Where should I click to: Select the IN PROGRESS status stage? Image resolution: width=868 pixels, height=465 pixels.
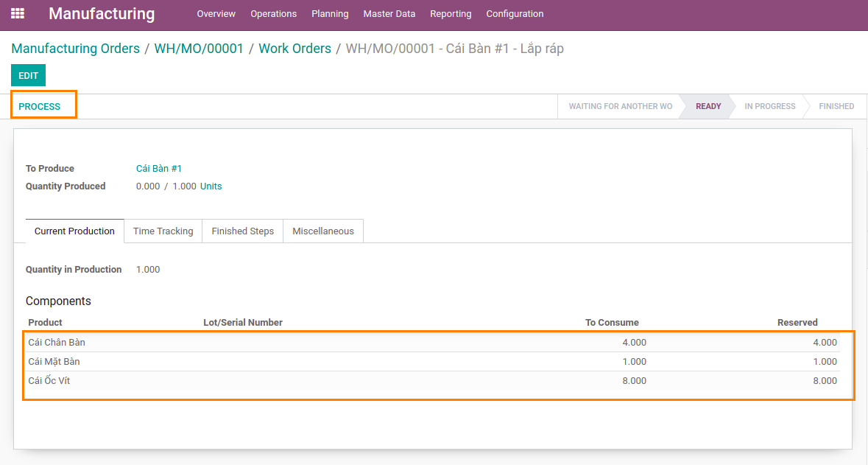[769, 106]
